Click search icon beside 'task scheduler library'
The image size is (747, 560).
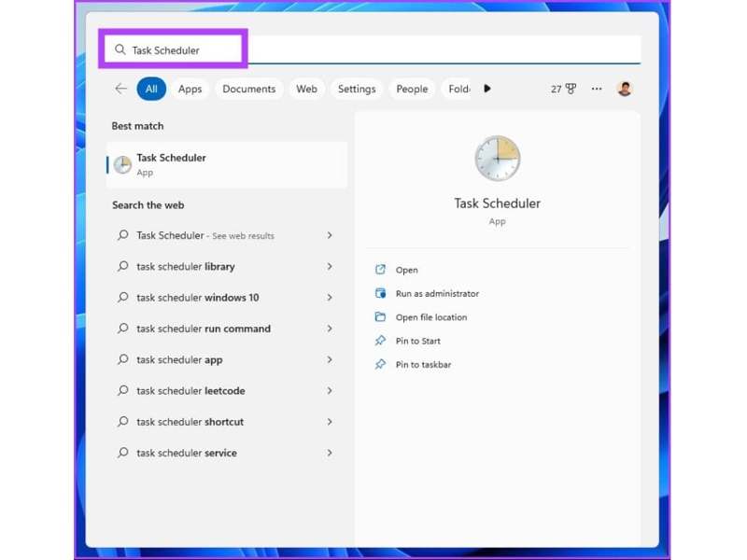(x=123, y=266)
